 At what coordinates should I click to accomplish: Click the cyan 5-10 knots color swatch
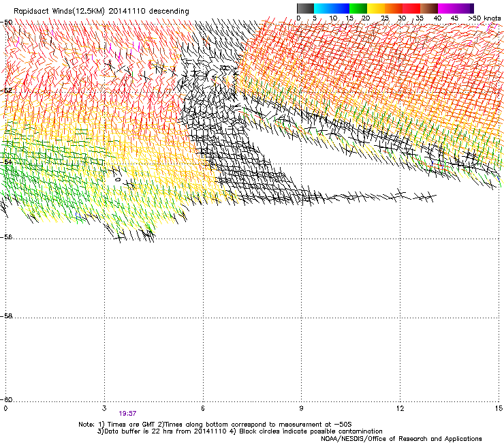[323, 8]
